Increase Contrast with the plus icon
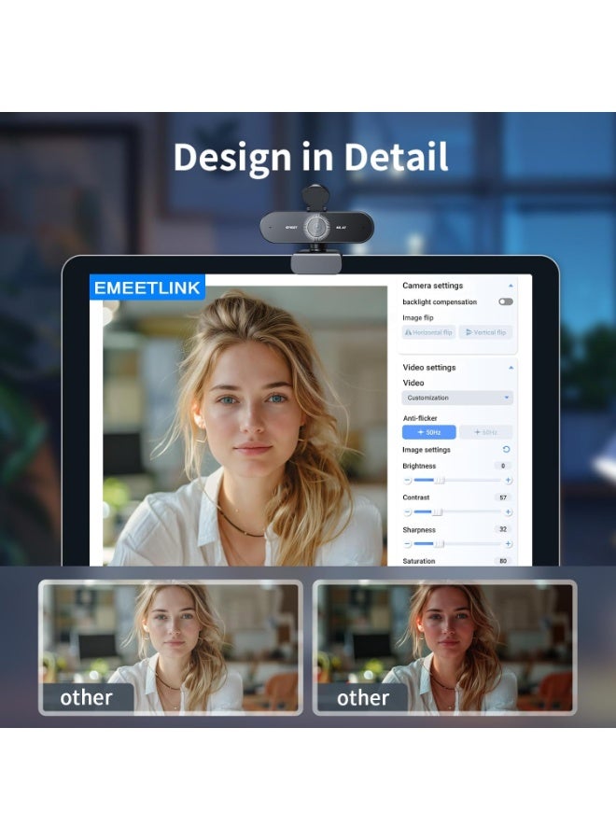 508,512
